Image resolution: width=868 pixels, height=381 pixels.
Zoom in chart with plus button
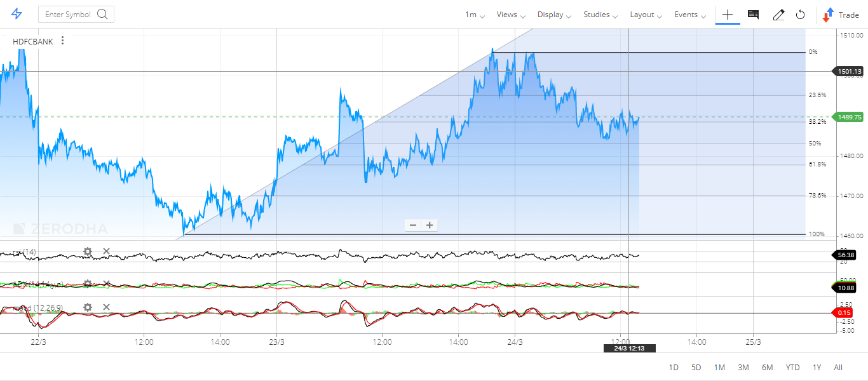[430, 225]
